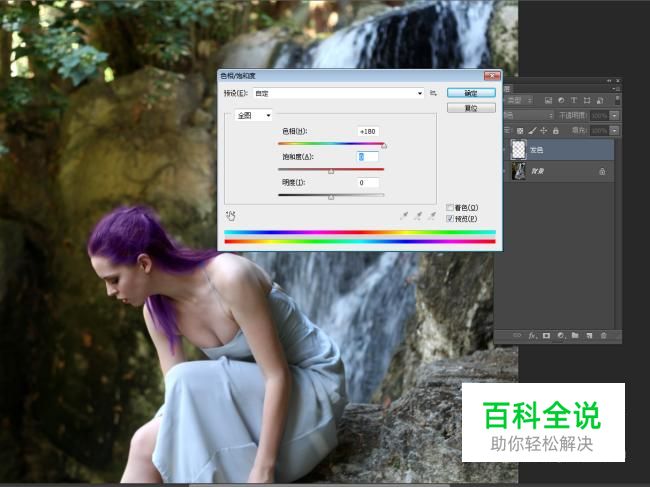Click the lower color spectrum bar in dialog

pyautogui.click(x=360, y=241)
